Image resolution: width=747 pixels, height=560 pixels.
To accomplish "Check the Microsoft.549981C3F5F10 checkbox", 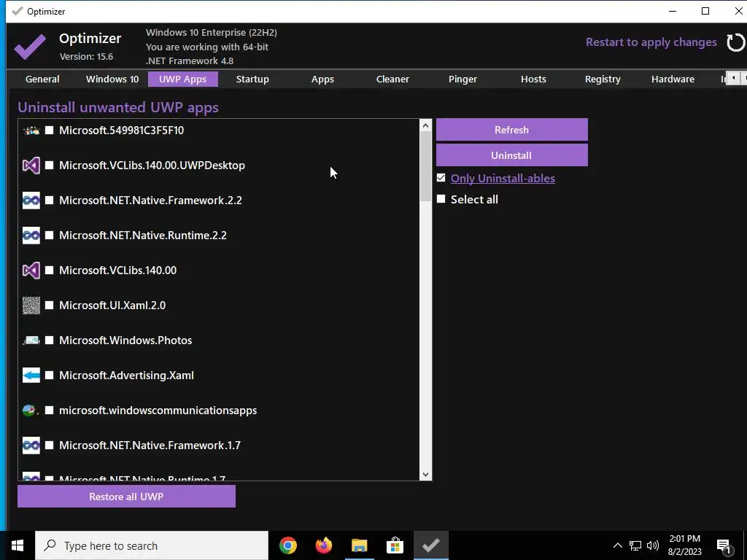I will [49, 131].
